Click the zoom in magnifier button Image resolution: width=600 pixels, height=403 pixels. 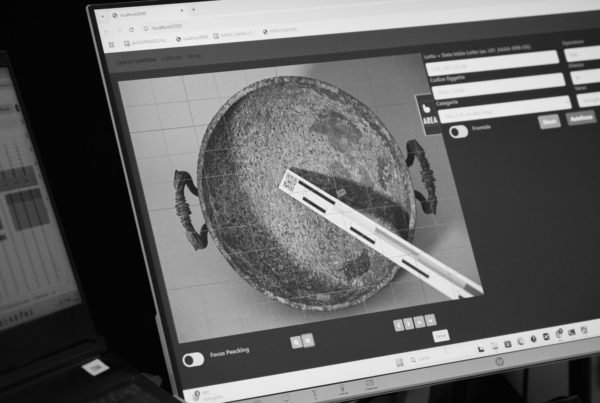click(x=296, y=342)
